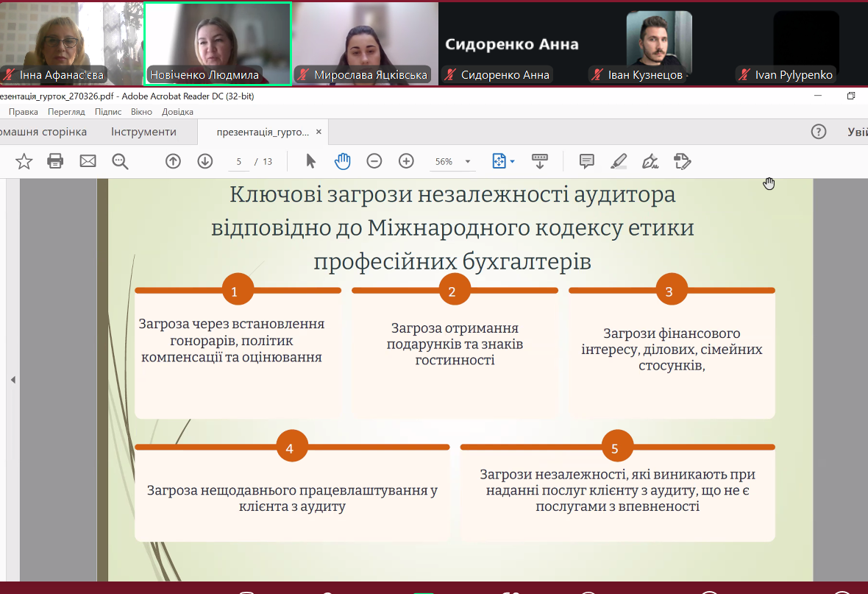This screenshot has height=594, width=868.
Task: Expand the left navigation pane arrow
Action: click(x=13, y=380)
